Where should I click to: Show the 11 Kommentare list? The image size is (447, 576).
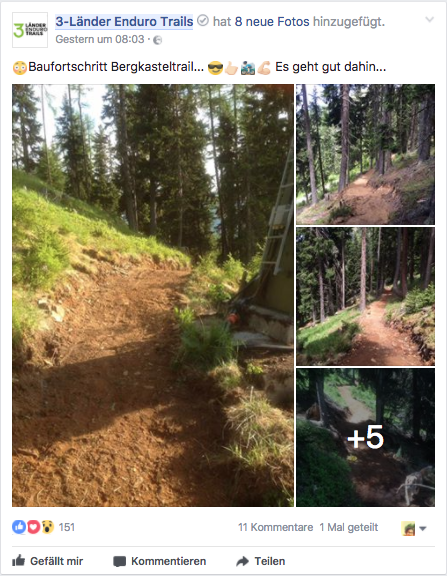275,527
